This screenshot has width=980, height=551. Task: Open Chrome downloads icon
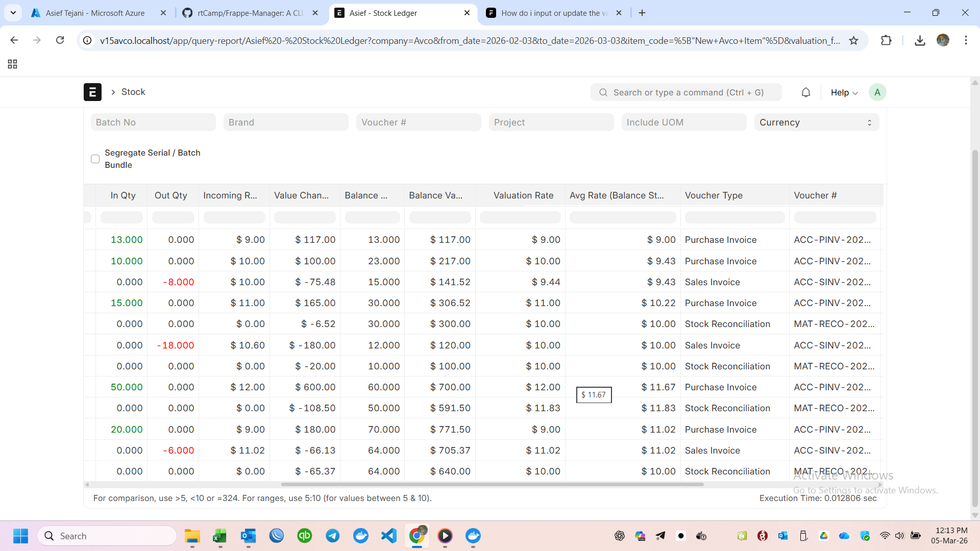[x=920, y=40]
